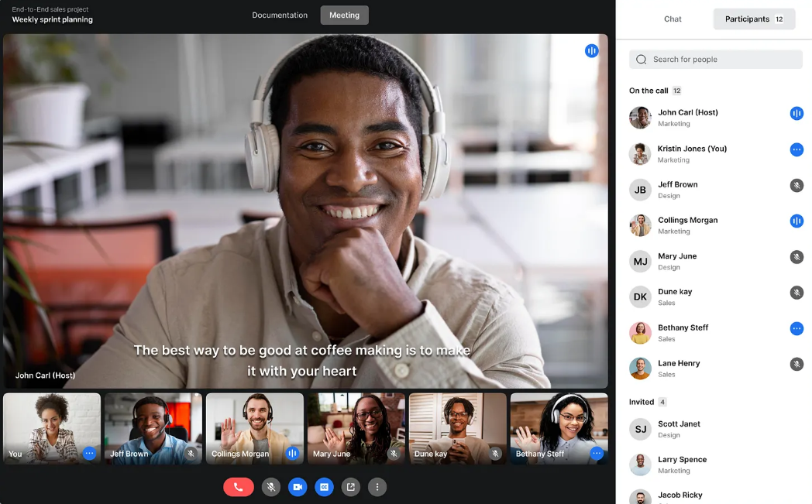
Task: Click John Carl's speaking indicator in list
Action: pos(797,114)
